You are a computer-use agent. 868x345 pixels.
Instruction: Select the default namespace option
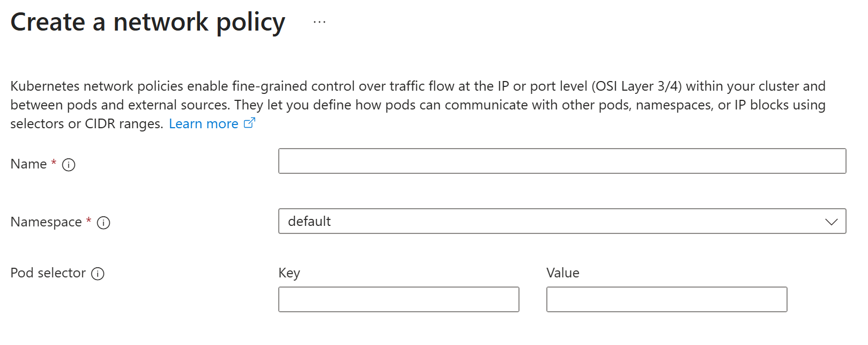pos(309,221)
